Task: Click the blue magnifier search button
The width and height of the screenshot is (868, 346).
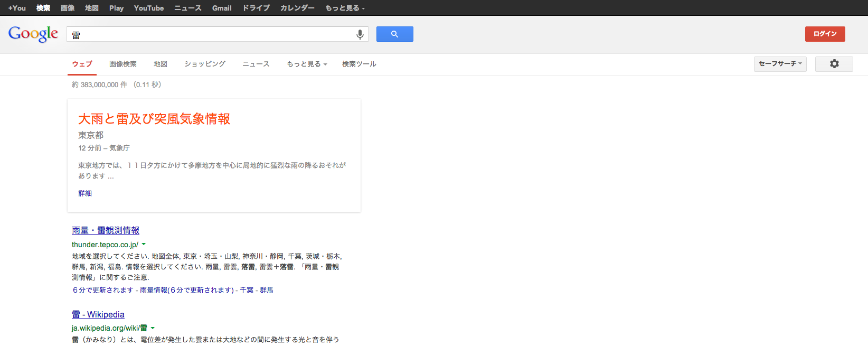Action: tap(394, 34)
